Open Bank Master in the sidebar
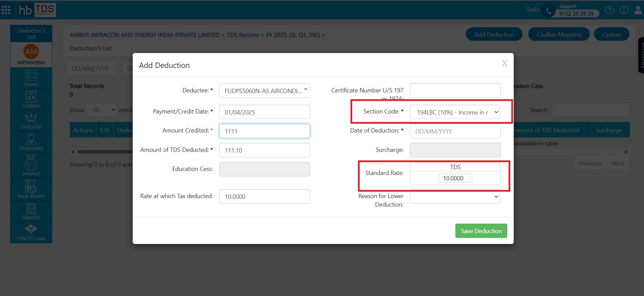This screenshot has height=296, width=644. point(31,189)
